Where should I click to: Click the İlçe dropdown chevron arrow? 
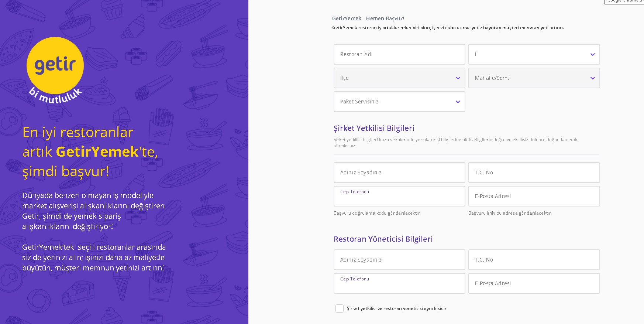(458, 78)
